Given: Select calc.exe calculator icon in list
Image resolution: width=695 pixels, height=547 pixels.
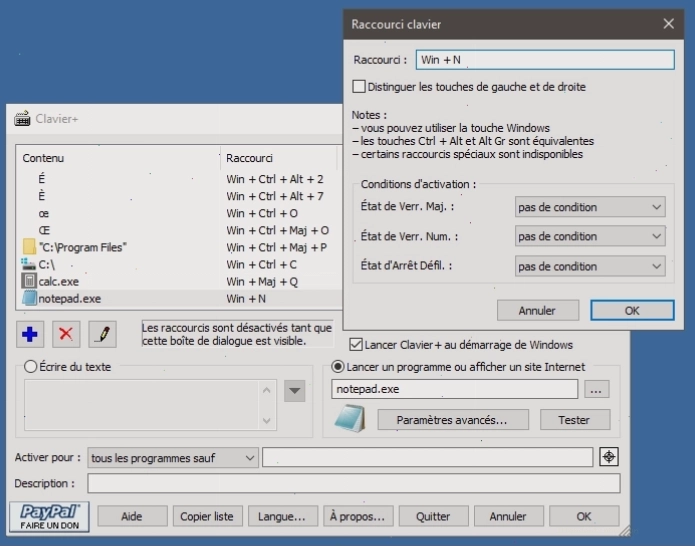Looking at the screenshot, I should click(x=29, y=281).
